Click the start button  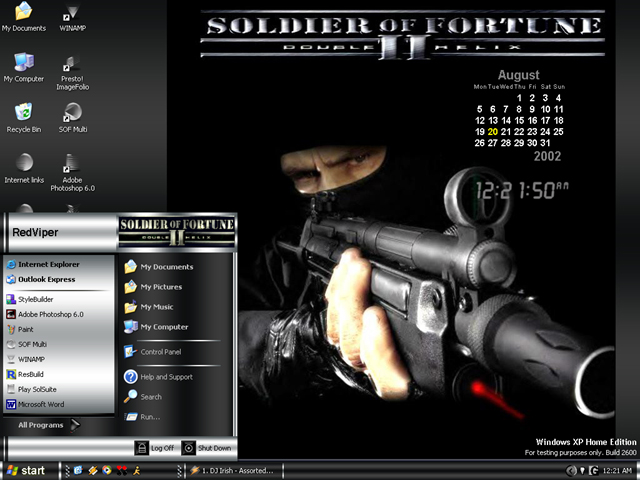coord(26,471)
